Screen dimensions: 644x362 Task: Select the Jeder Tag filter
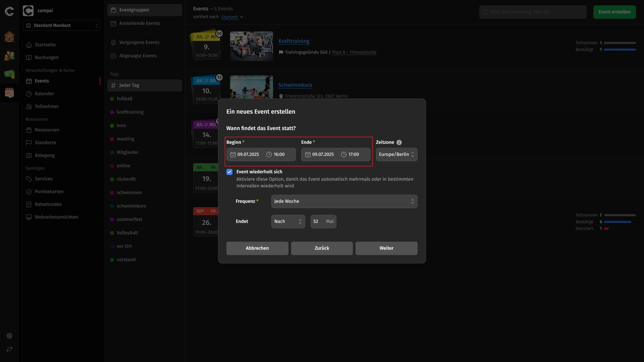[x=145, y=85]
